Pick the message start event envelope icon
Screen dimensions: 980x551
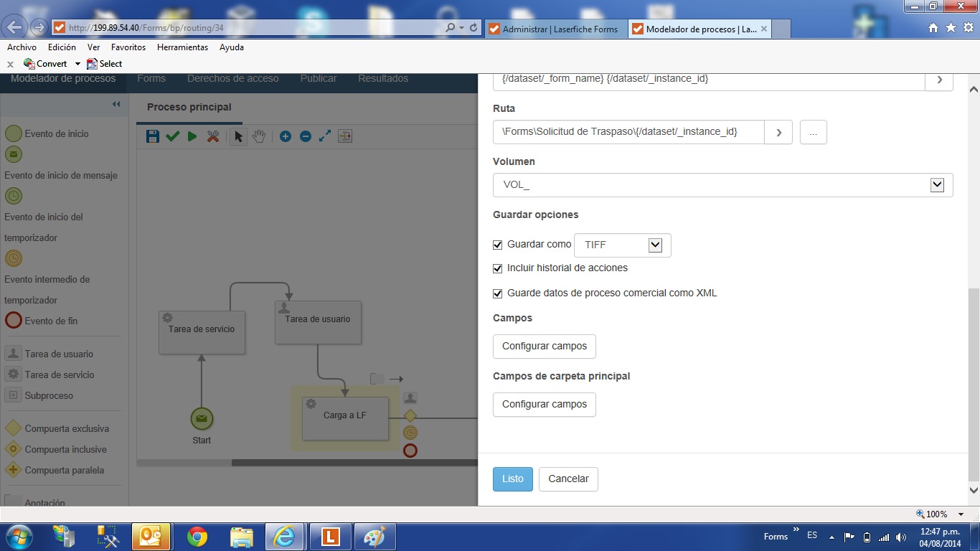(14, 154)
